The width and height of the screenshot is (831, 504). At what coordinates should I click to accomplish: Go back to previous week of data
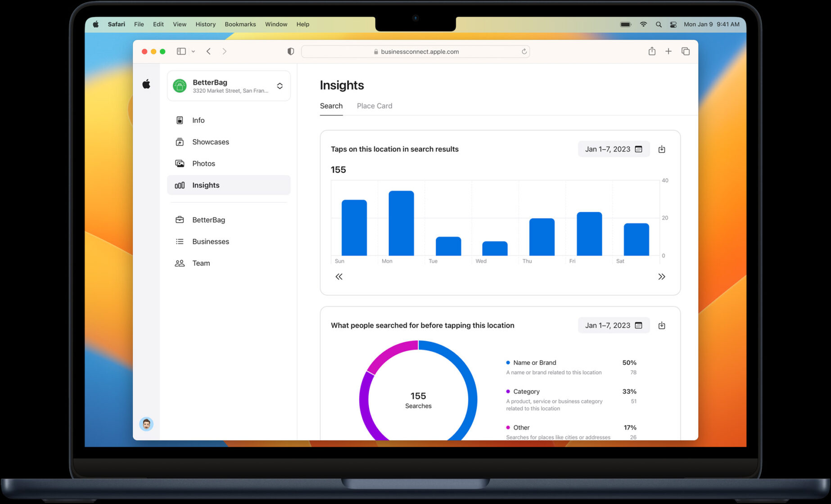click(x=339, y=276)
